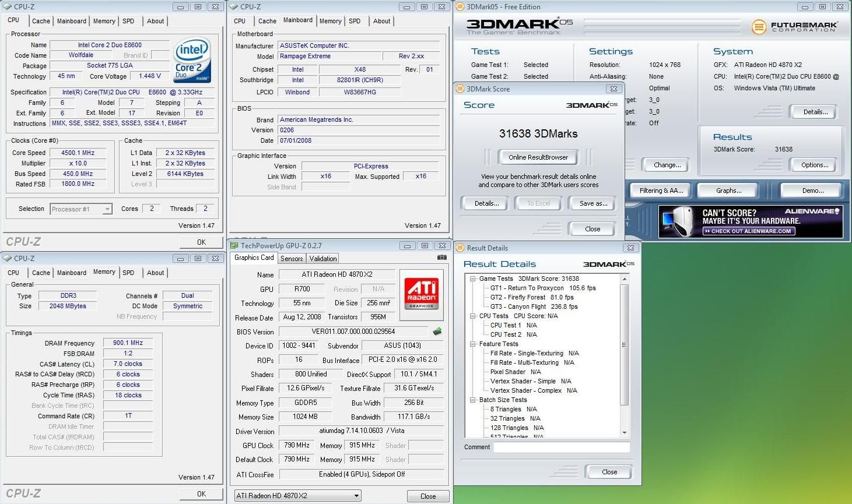Collapse the CPU Tests tree node
This screenshot has height=504, width=852.
coord(473,316)
